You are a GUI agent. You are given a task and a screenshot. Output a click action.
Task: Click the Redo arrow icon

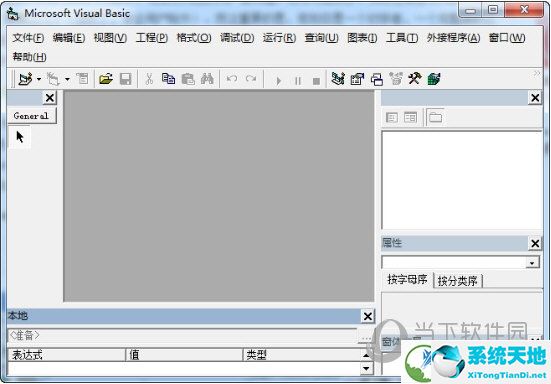coord(251,79)
